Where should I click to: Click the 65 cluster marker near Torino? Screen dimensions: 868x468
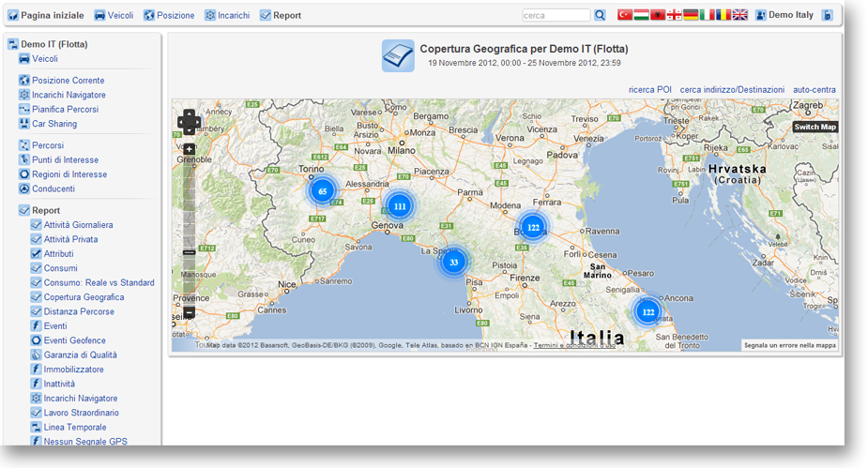pyautogui.click(x=322, y=190)
